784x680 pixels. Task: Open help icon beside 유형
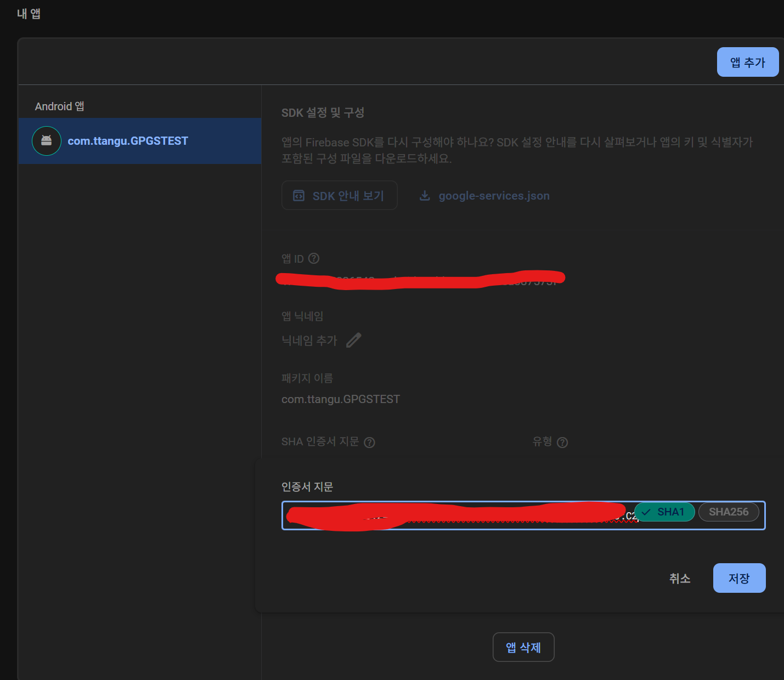562,442
